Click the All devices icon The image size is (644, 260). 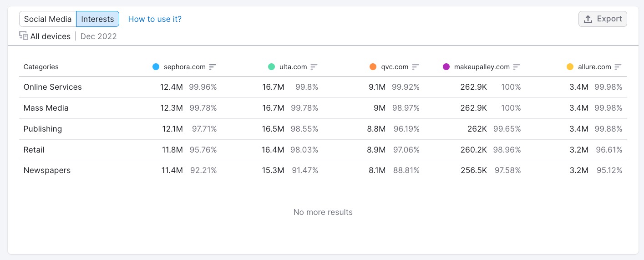(24, 36)
